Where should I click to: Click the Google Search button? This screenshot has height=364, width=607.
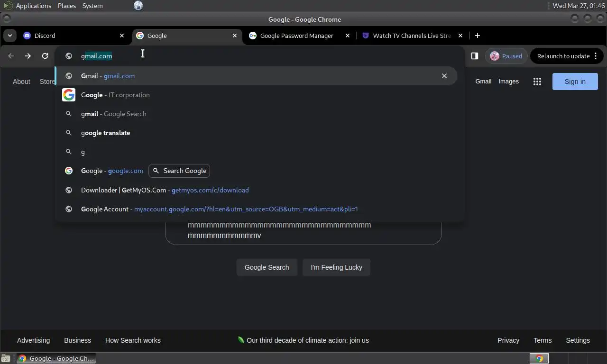point(267,267)
